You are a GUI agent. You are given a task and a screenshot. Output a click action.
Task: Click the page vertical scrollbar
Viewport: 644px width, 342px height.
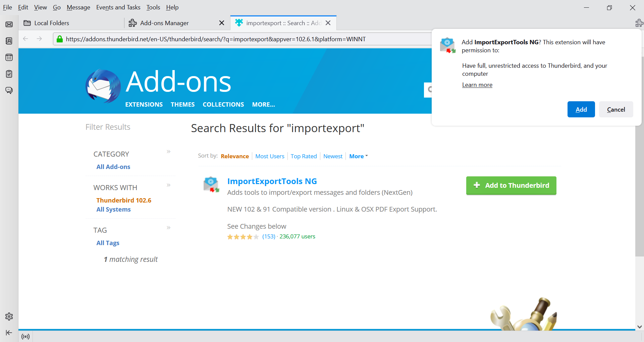pyautogui.click(x=640, y=156)
